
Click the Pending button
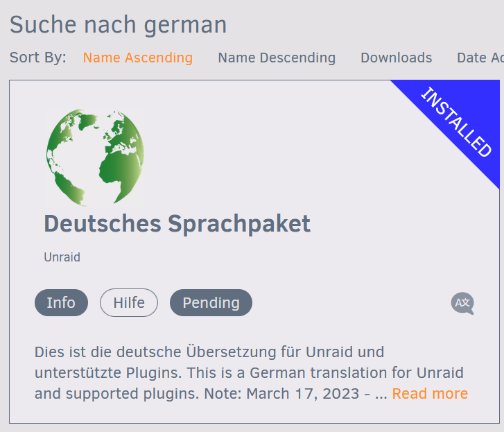(211, 303)
